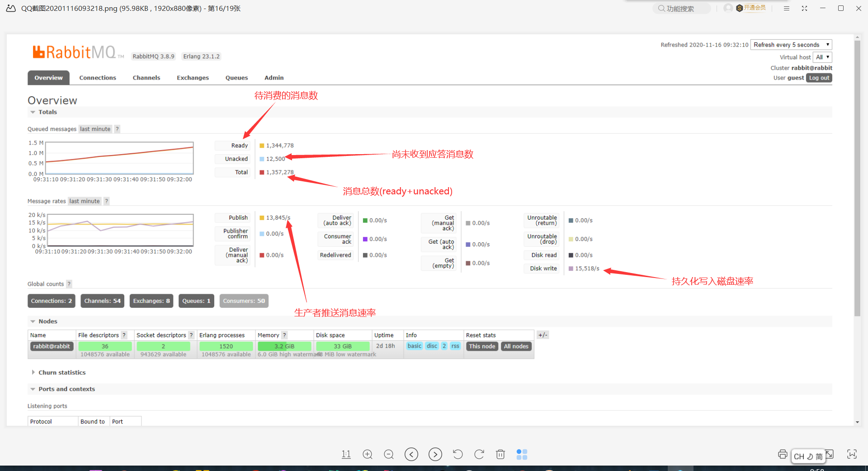Image resolution: width=868 pixels, height=471 pixels.
Task: Switch to the Overview tab
Action: coord(49,78)
